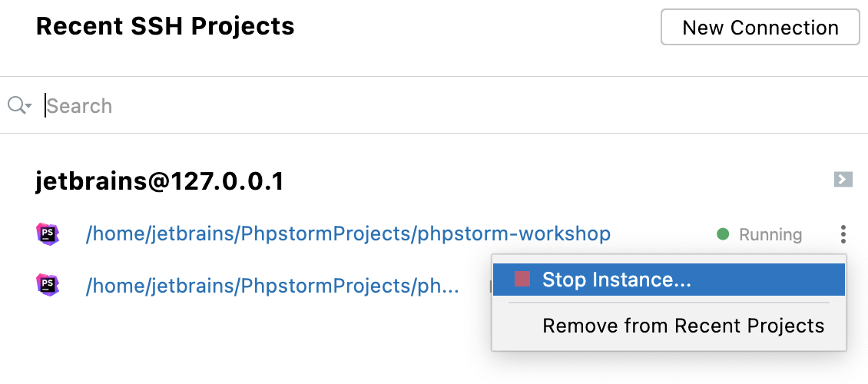
Task: Open the phpstorm-workshop project link
Action: click(x=348, y=233)
